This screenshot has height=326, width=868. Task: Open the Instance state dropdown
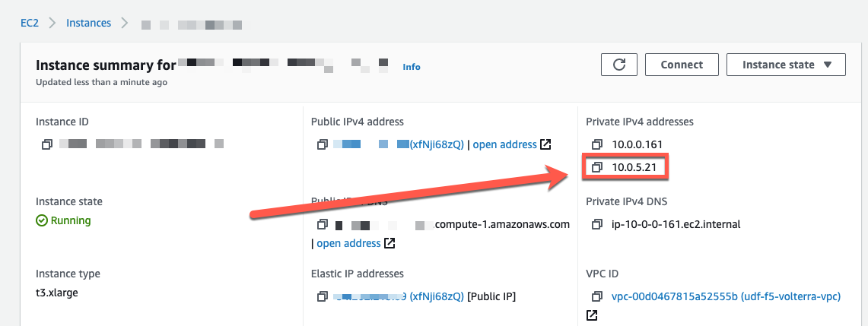786,65
